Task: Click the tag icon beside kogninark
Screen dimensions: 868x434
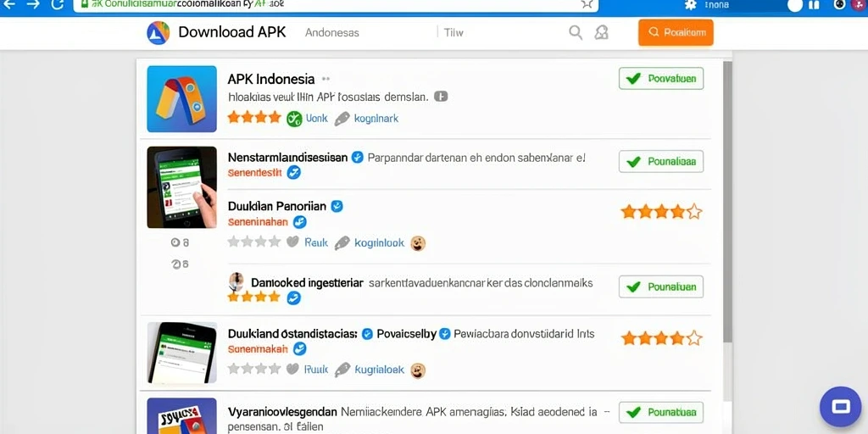Action: [342, 119]
